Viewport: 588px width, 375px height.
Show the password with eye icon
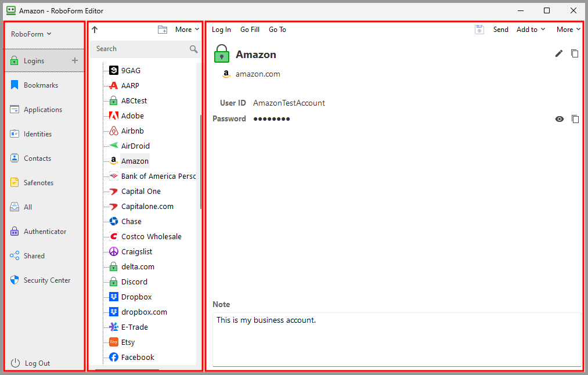coord(560,119)
